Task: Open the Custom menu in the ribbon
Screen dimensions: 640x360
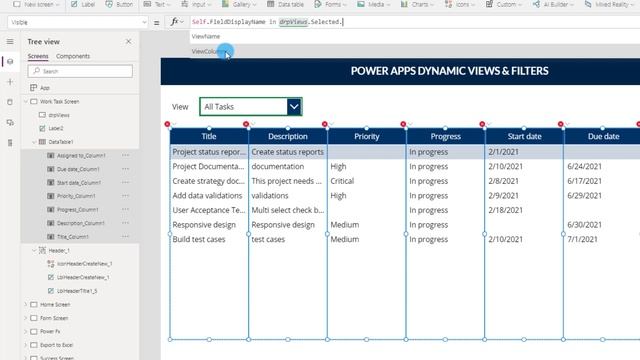Action: click(x=504, y=4)
